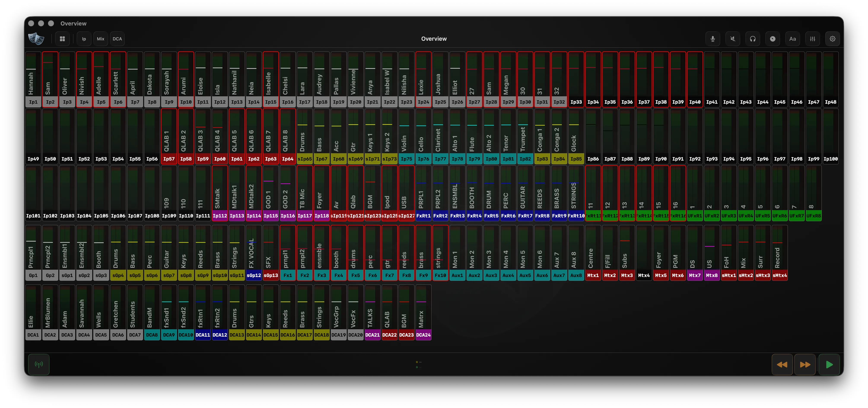Toggle the muted speaker icon
Screen dimensions: 868x408
tap(733, 39)
